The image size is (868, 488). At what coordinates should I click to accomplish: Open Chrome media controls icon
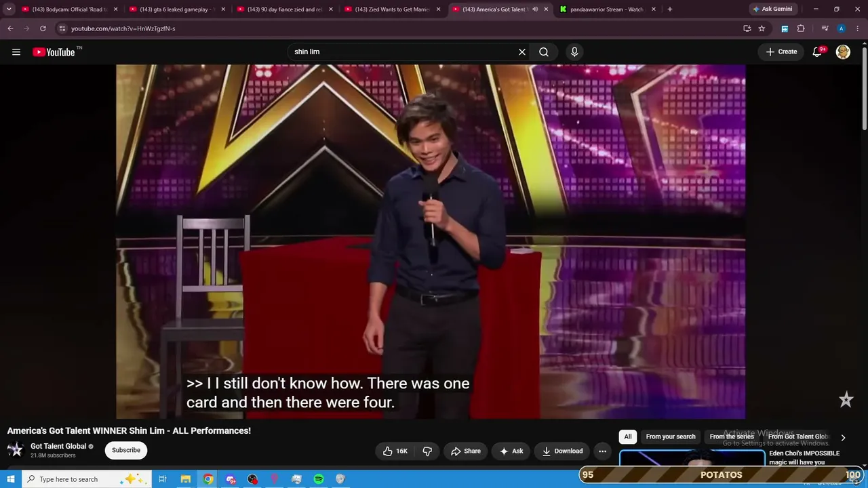pos(825,28)
